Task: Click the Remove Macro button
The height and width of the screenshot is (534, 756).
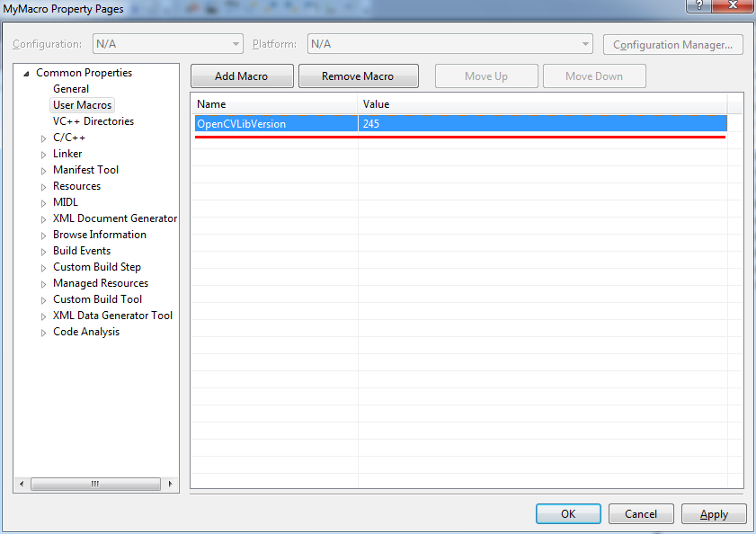Action: [x=359, y=76]
